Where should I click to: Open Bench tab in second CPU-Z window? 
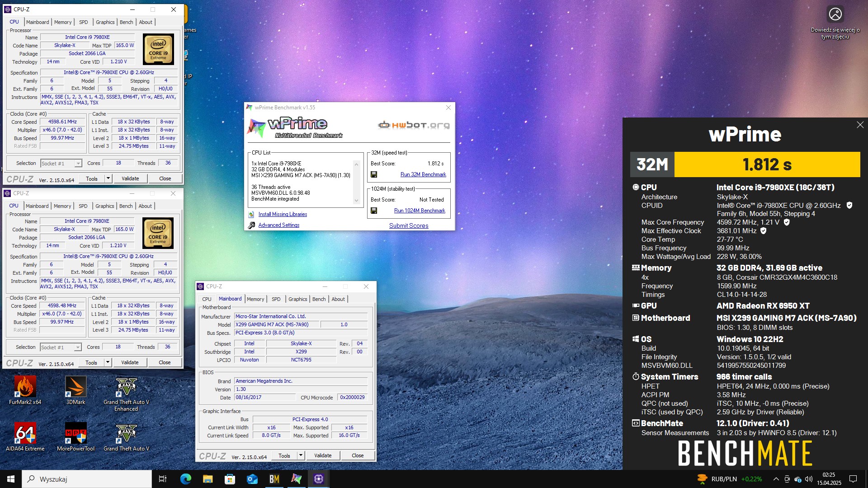coord(126,206)
